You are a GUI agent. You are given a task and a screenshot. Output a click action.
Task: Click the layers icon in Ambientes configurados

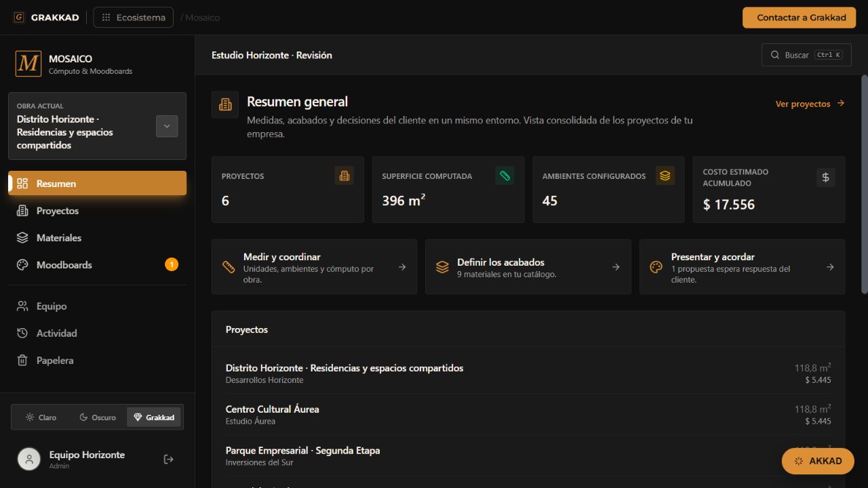665,176
